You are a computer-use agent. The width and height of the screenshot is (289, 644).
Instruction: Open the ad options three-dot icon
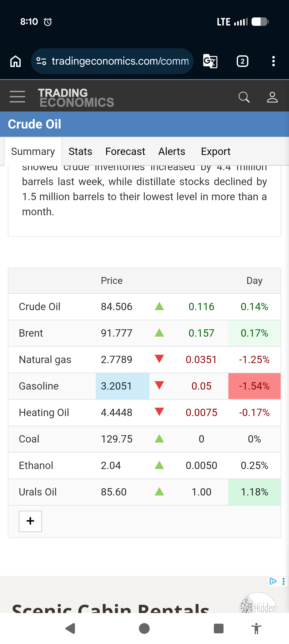click(283, 581)
